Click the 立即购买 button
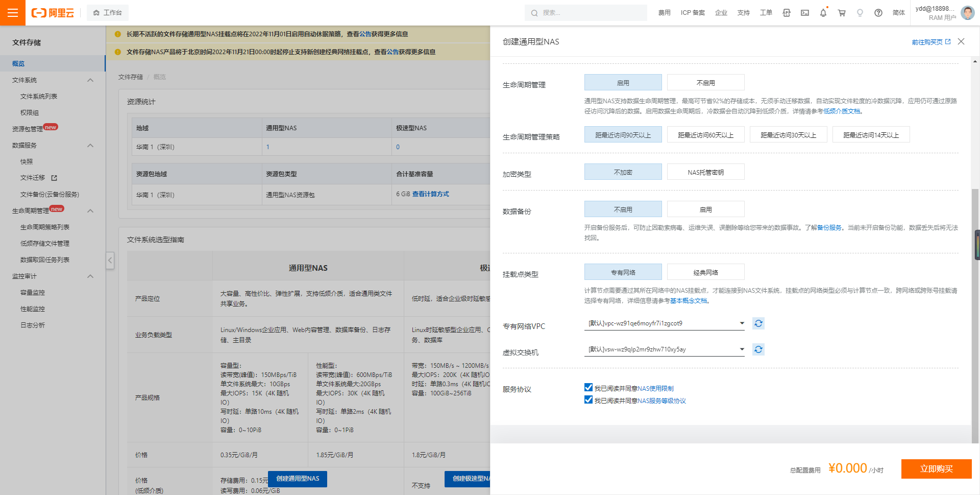This screenshot has height=495, width=980. click(936, 469)
